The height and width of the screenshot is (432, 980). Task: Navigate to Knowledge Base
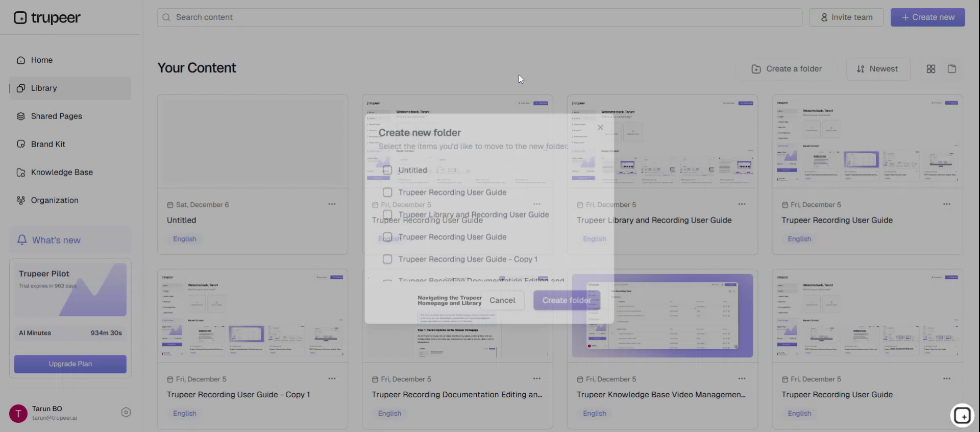pyautogui.click(x=70, y=173)
